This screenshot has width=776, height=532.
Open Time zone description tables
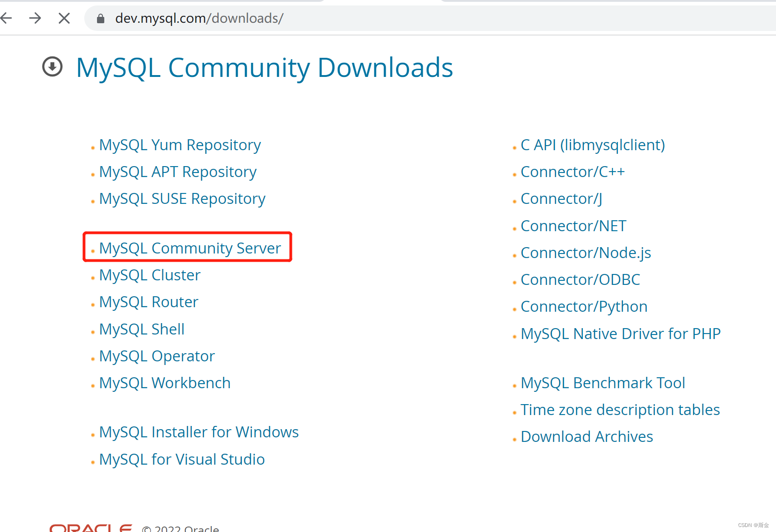click(620, 410)
